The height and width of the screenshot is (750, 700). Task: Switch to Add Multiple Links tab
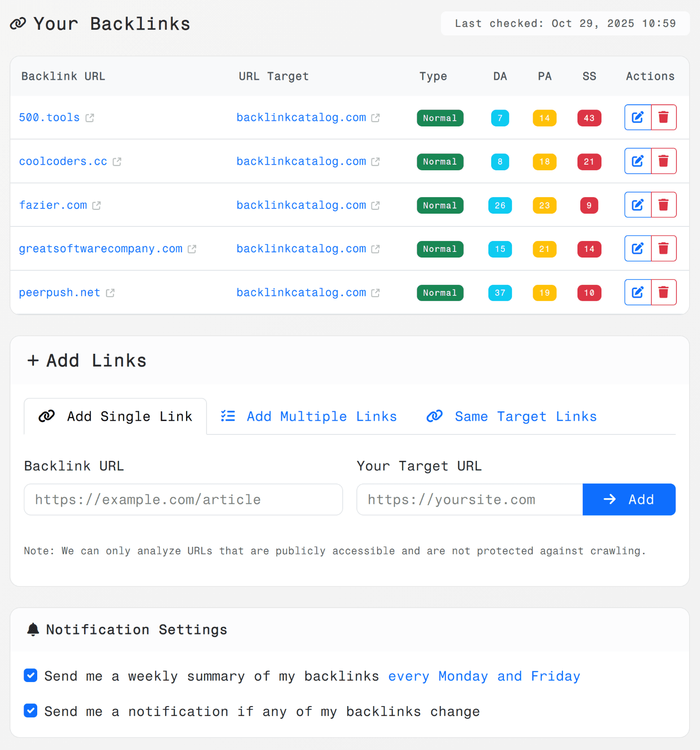(x=309, y=417)
